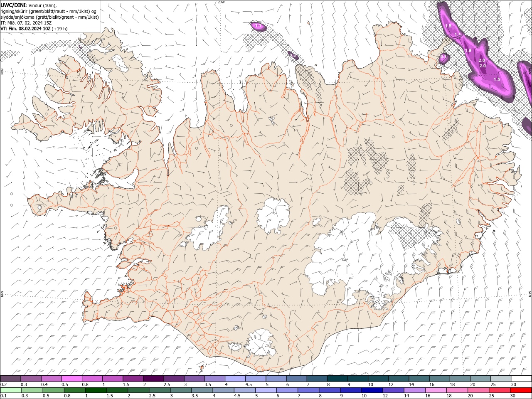Click the dark purple 2 snow-scale swatch
Screen dimensions: 532x399
coord(153,379)
